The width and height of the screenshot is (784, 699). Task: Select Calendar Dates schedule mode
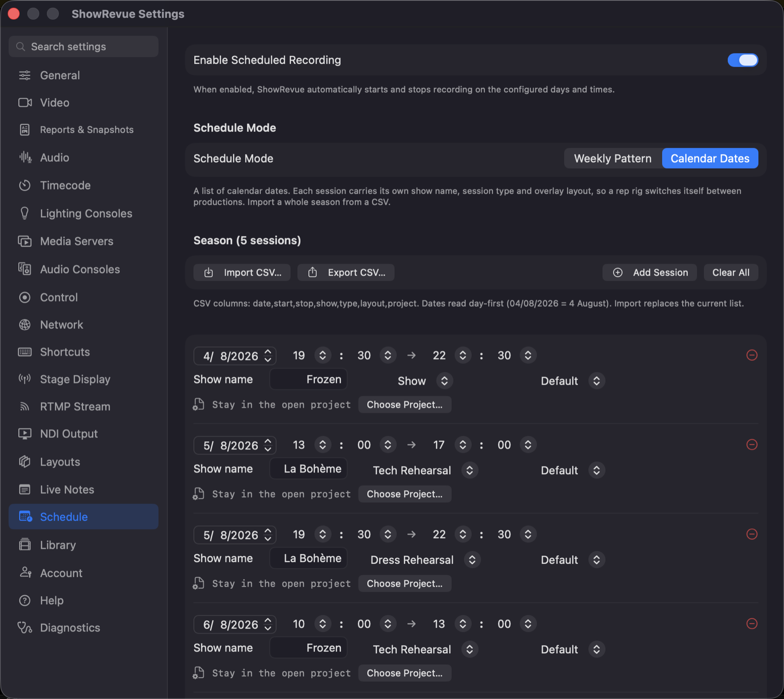click(710, 158)
